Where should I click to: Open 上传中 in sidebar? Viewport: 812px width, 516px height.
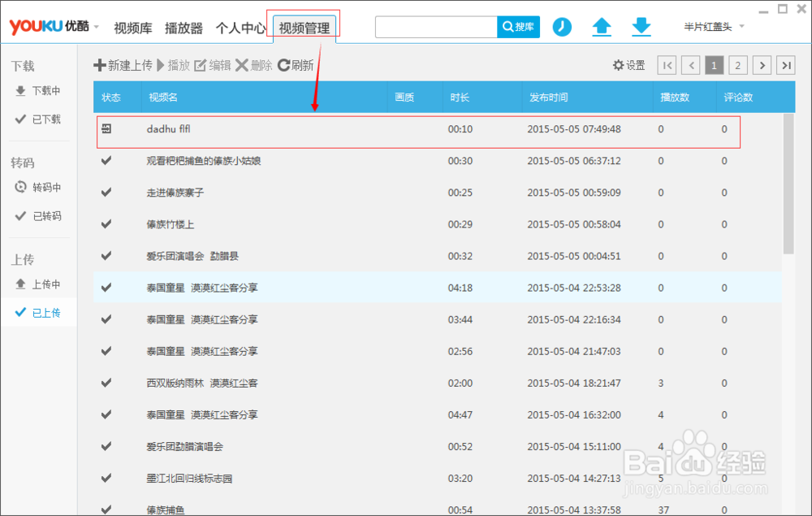[38, 284]
